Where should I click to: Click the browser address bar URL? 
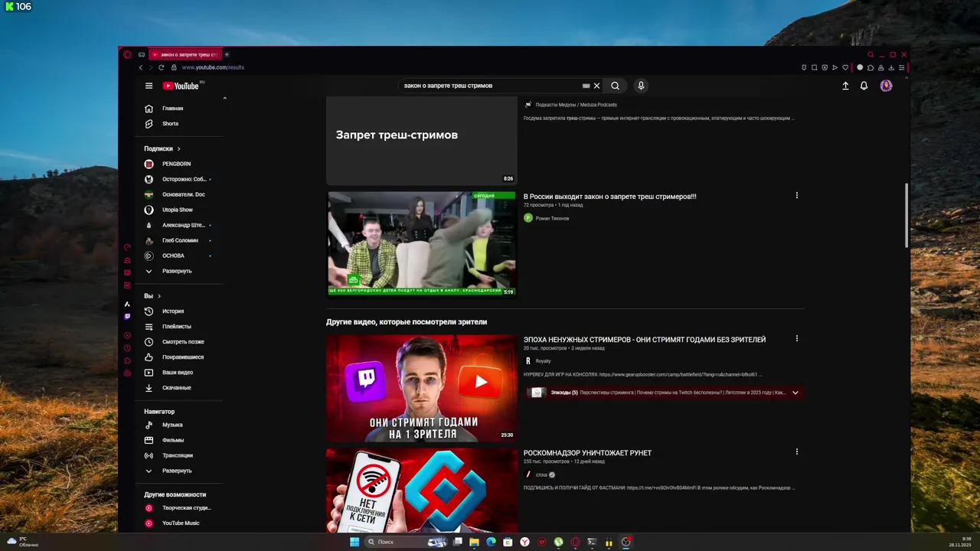click(x=213, y=67)
